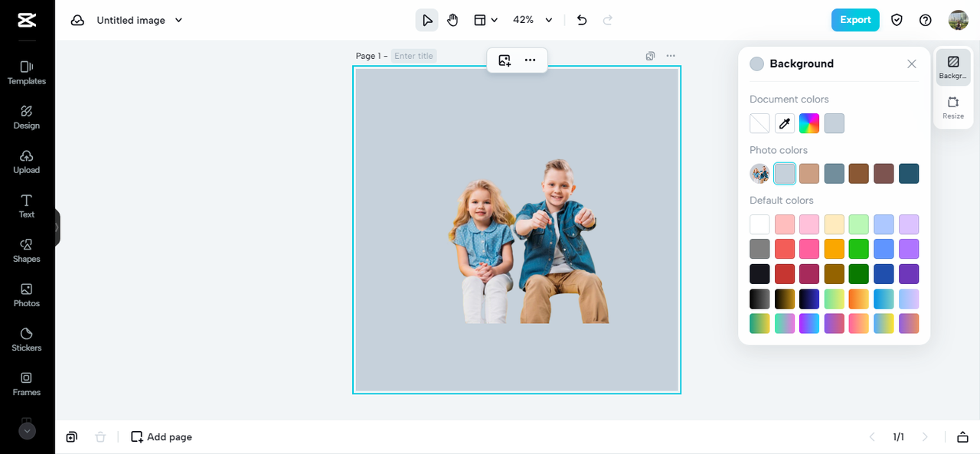The width and height of the screenshot is (980, 454).
Task: Click the Enter title page field
Action: pyautogui.click(x=414, y=56)
